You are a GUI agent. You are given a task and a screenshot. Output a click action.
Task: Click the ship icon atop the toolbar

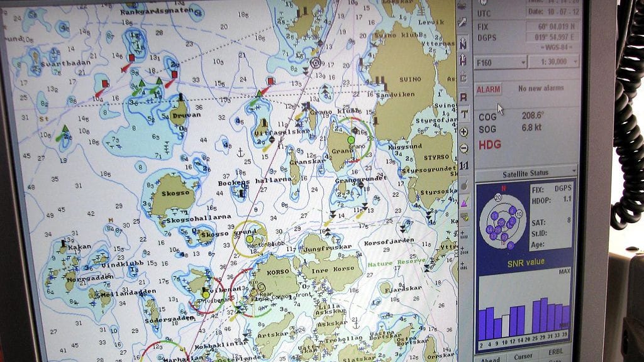462,6
